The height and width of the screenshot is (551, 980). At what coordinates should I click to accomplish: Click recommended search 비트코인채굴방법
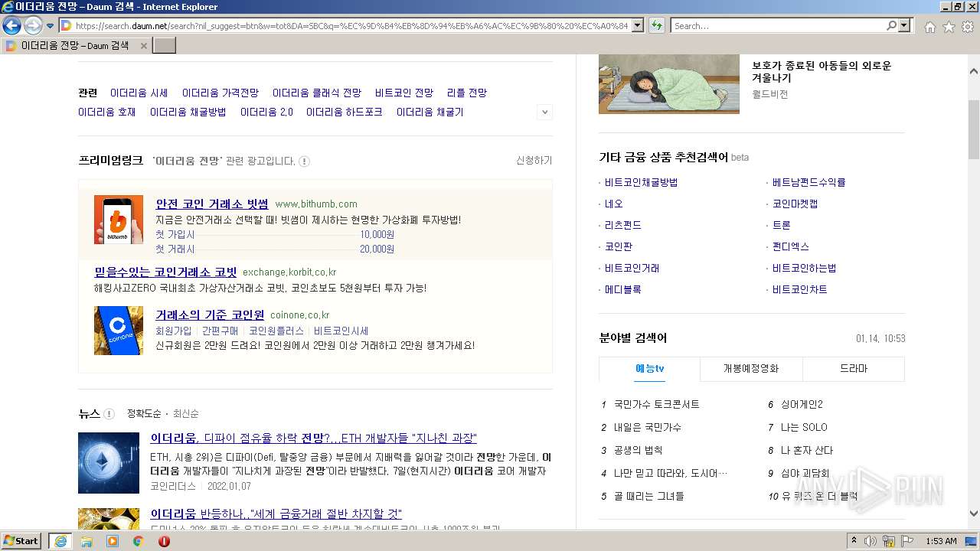[x=642, y=183]
